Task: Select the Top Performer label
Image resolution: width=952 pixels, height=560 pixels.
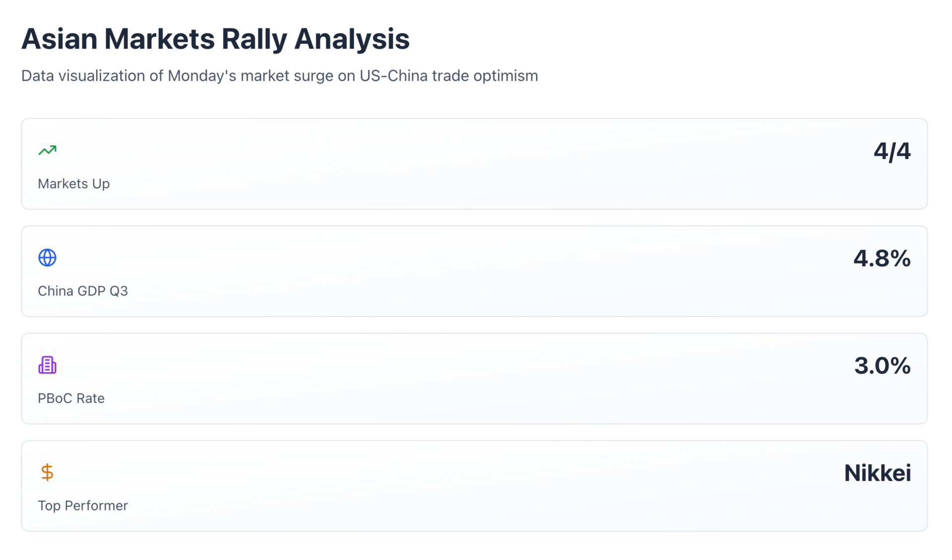Action: [83, 505]
